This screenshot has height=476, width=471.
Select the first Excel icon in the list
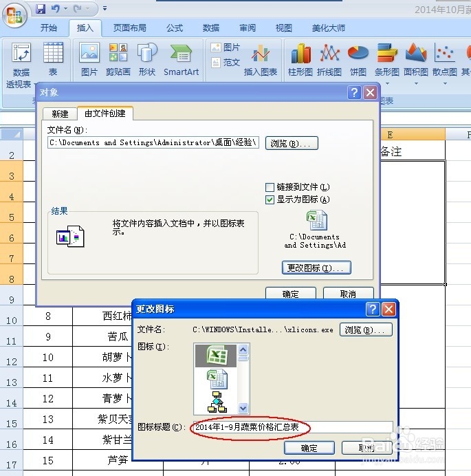216,356
